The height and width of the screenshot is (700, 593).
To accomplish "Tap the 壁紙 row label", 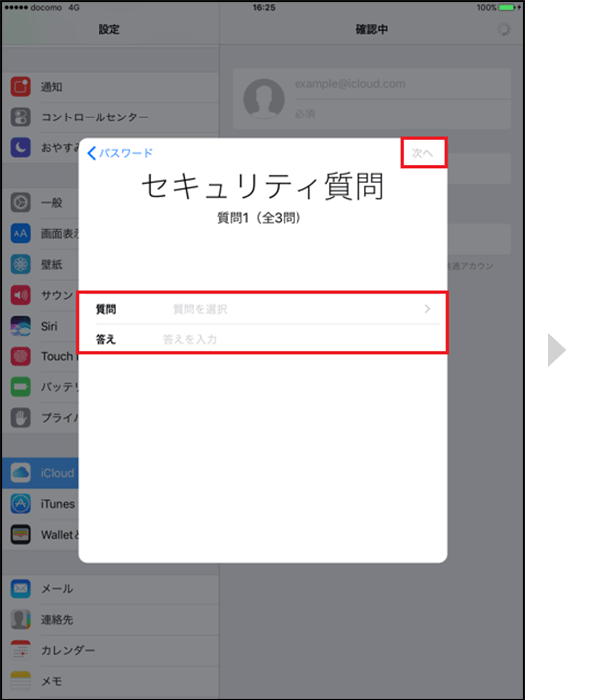I will click(52, 265).
